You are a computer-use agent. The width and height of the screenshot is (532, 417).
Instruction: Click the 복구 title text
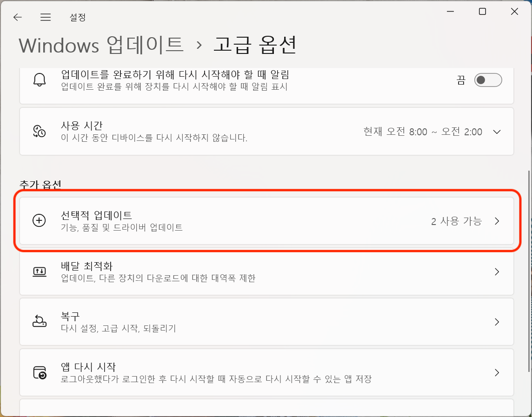coord(70,316)
